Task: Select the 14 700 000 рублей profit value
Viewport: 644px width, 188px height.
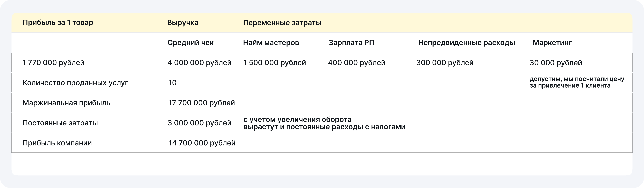Action: 202,143
